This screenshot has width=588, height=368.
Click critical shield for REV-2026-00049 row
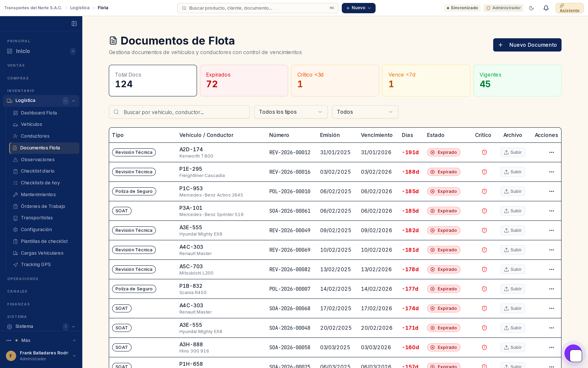pos(484,230)
